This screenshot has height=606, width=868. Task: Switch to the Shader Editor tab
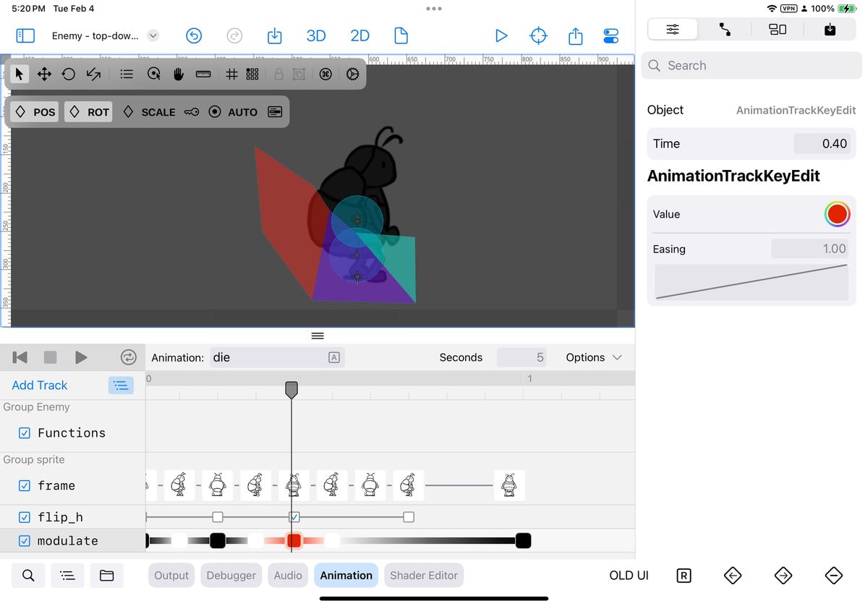pyautogui.click(x=423, y=575)
